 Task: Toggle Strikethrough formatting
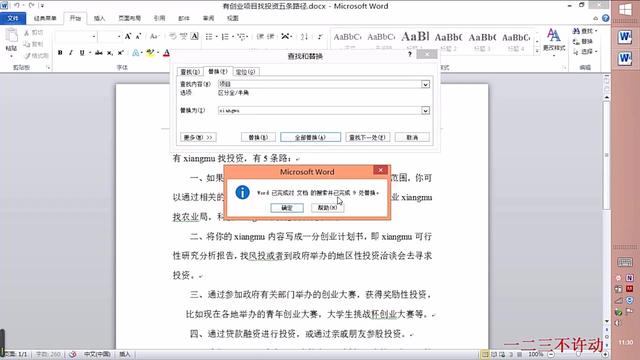click(99, 53)
